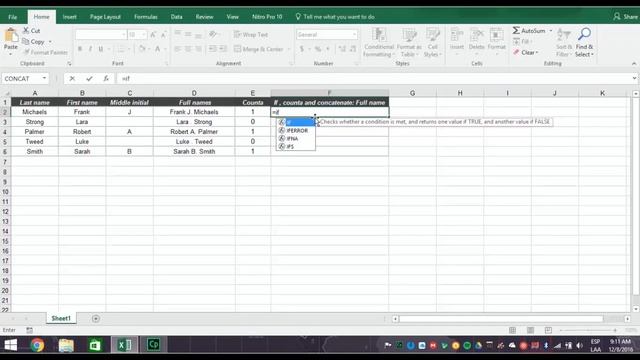Switch to the Page Layout tab

tap(105, 17)
